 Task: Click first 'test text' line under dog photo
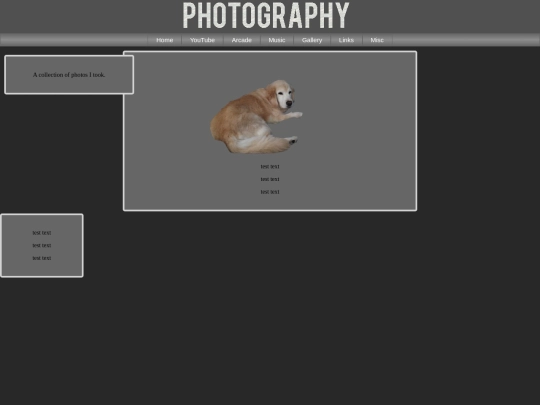point(270,167)
